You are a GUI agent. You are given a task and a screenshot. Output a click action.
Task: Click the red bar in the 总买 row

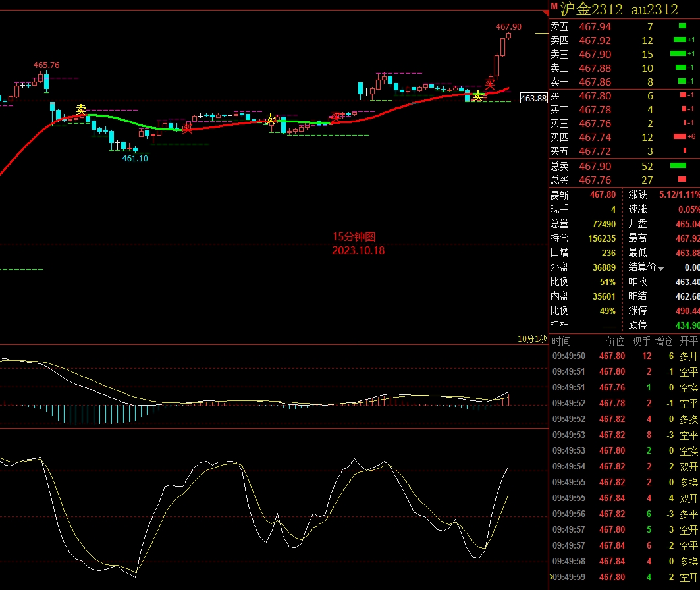point(682,180)
